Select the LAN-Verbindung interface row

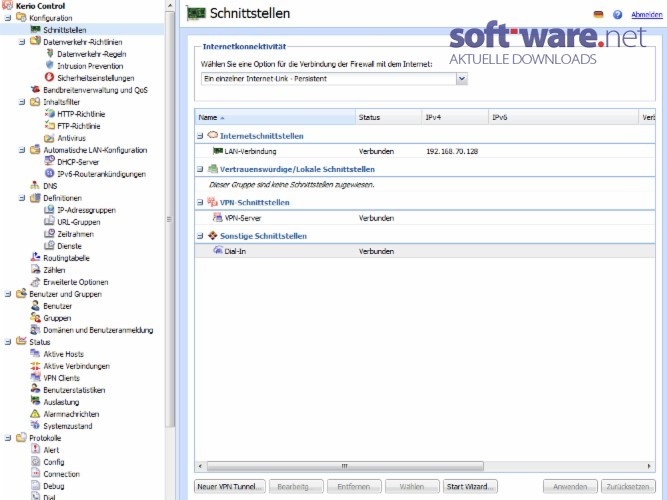pos(425,151)
